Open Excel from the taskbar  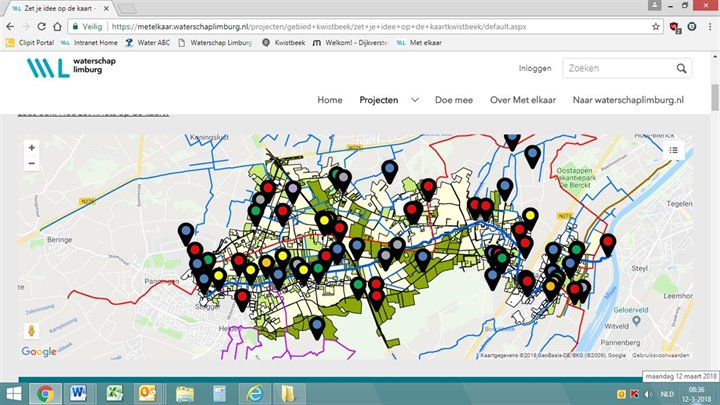pos(113,392)
